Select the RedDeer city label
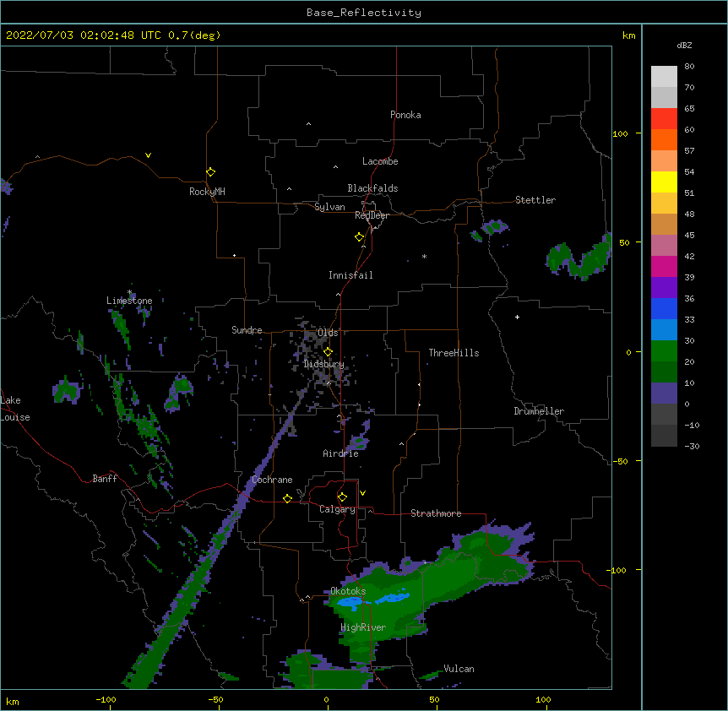 [x=372, y=215]
